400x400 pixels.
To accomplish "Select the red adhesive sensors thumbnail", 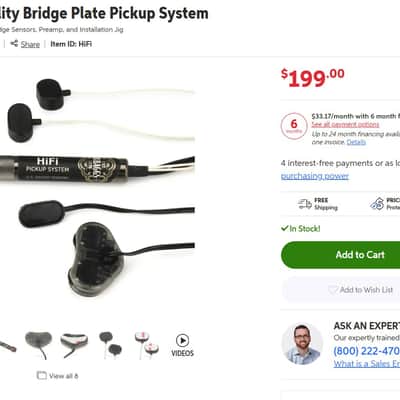I will pyautogui.click(x=147, y=345).
